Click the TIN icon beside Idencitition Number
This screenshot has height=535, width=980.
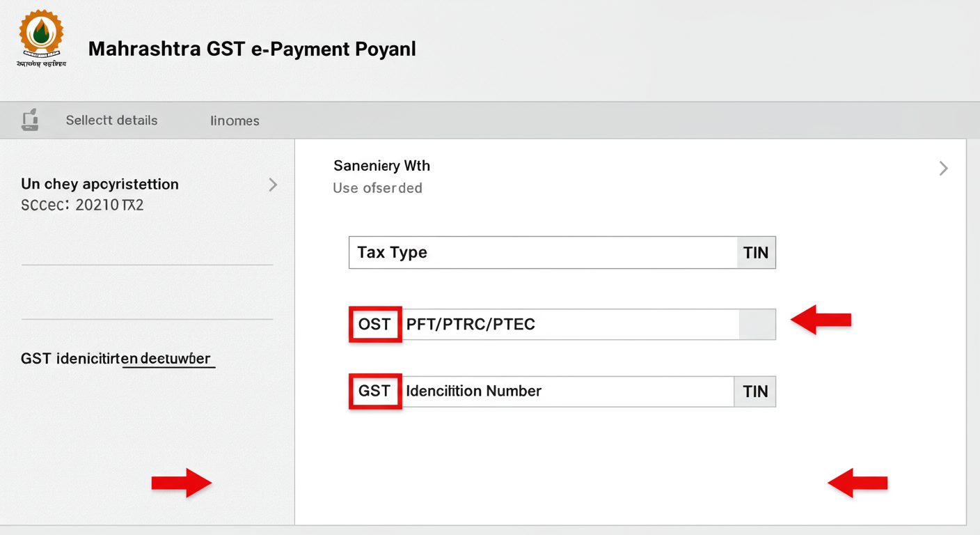click(755, 391)
